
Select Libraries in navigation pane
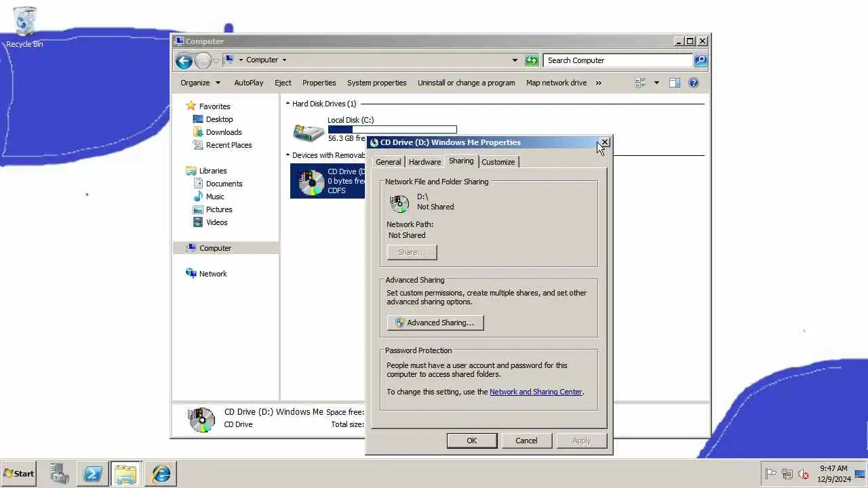pos(213,171)
